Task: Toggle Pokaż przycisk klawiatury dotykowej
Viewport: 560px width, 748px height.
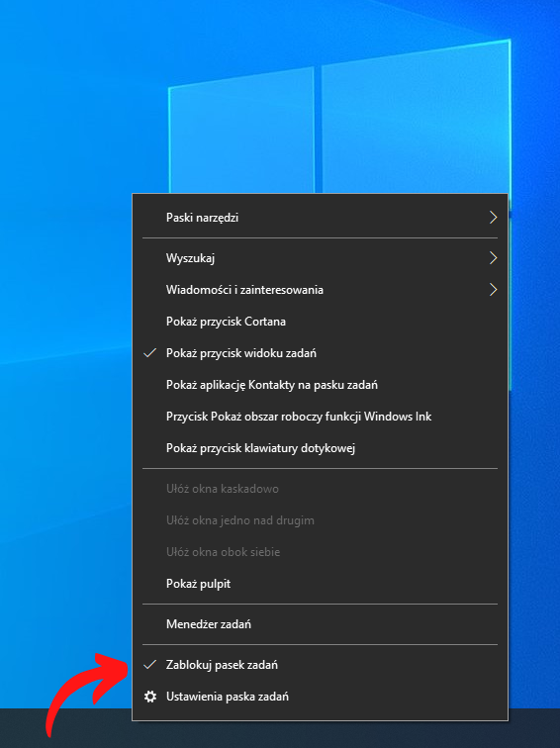Action: pyautogui.click(x=320, y=448)
